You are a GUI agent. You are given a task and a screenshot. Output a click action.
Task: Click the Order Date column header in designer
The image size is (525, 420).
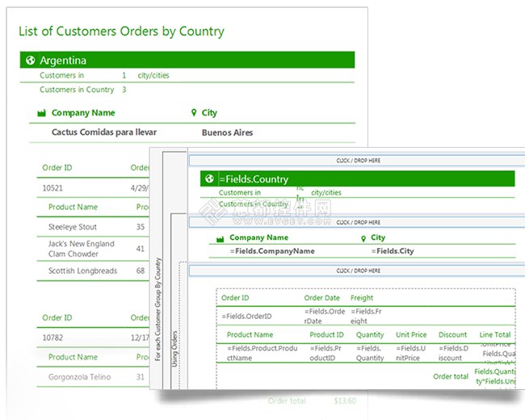[x=321, y=298]
